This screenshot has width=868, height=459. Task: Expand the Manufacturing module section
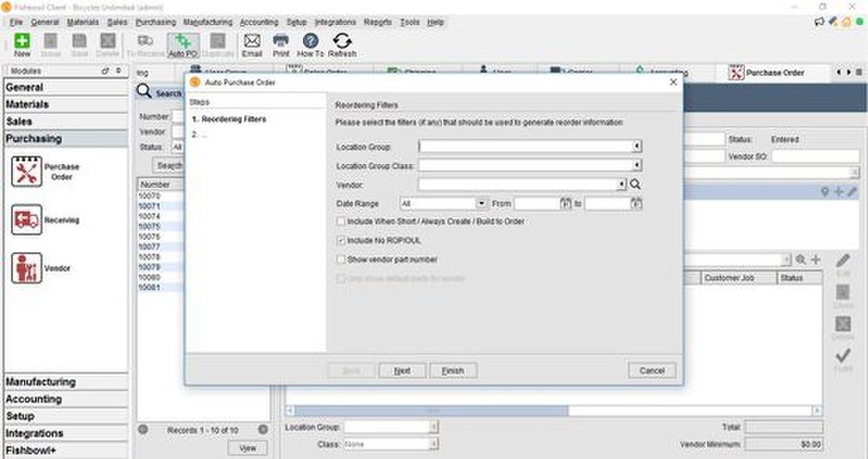pos(65,382)
